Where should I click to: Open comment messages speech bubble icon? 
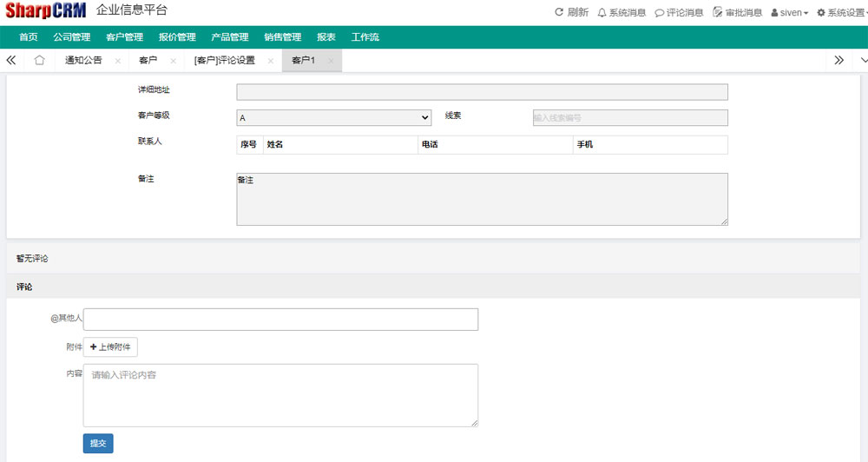point(660,12)
